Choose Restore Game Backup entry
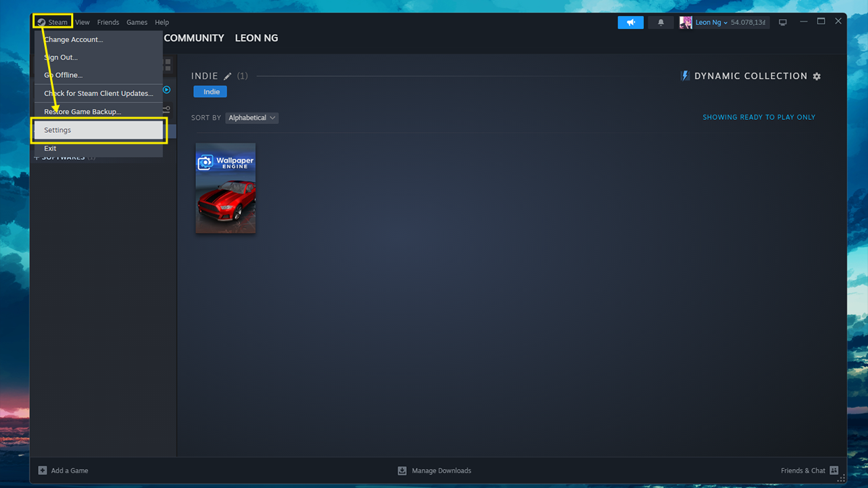Image resolution: width=868 pixels, height=488 pixels. point(99,112)
